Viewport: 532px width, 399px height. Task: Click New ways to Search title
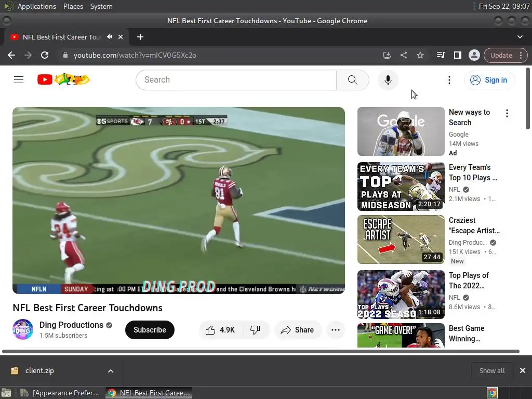point(469,117)
